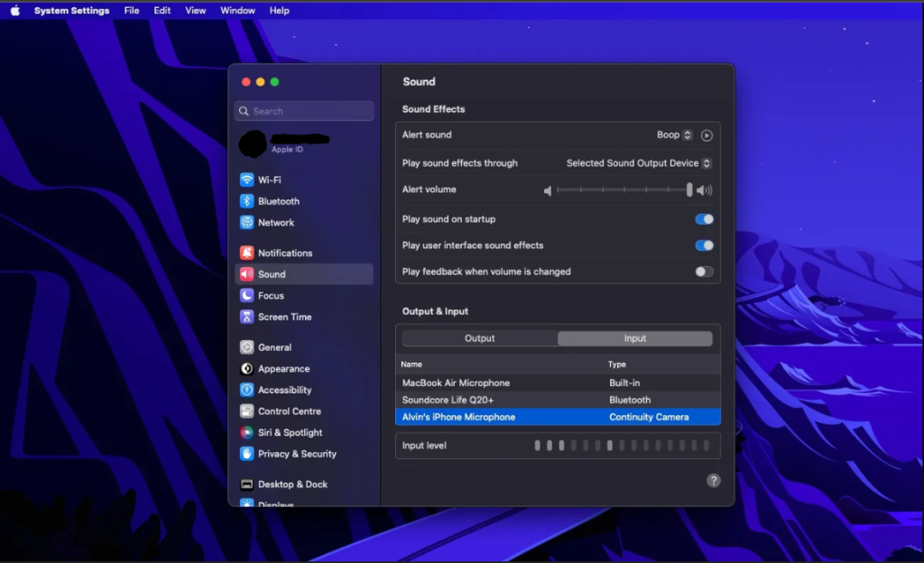
Task: Disable Play sound on startup toggle
Action: (x=704, y=219)
